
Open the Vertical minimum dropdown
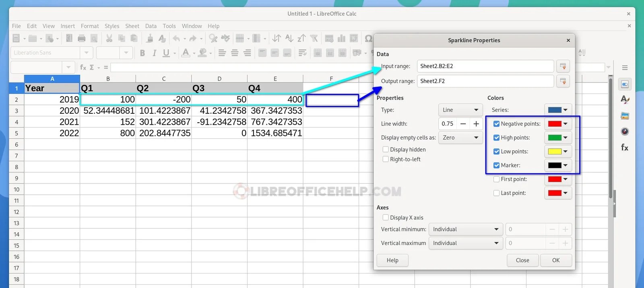click(x=466, y=229)
